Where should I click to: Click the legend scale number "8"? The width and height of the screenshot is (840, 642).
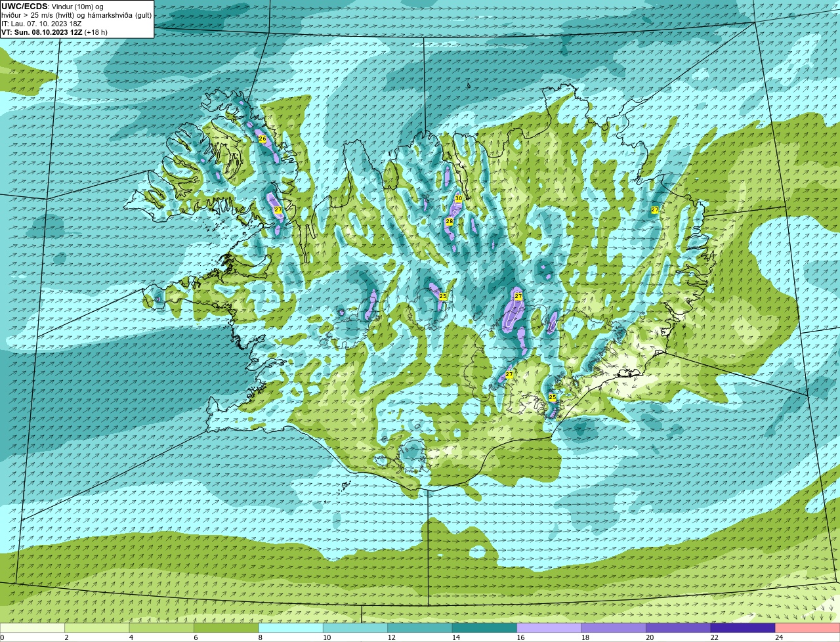[x=260, y=637]
